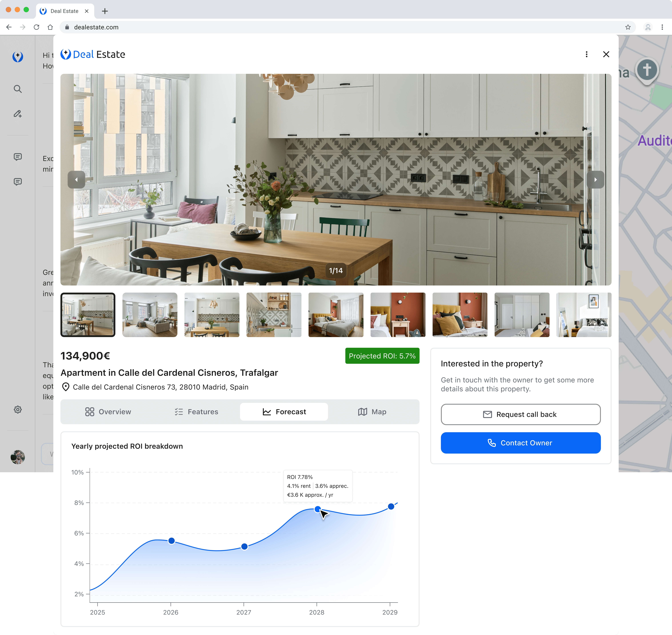Click the first chat history icon
672x635 pixels.
pos(18,157)
